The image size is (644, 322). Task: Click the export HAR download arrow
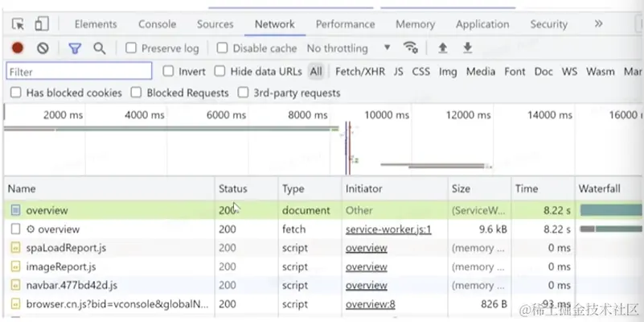click(x=467, y=48)
